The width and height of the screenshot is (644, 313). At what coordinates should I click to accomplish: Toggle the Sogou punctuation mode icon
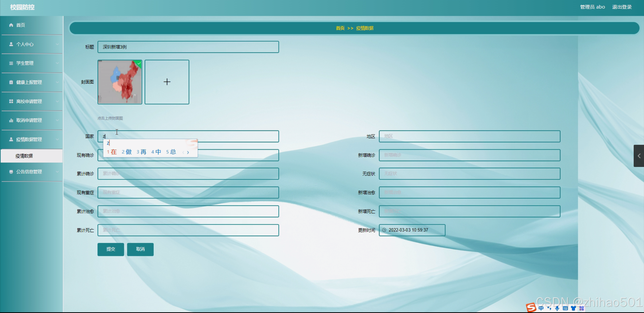[x=549, y=308]
